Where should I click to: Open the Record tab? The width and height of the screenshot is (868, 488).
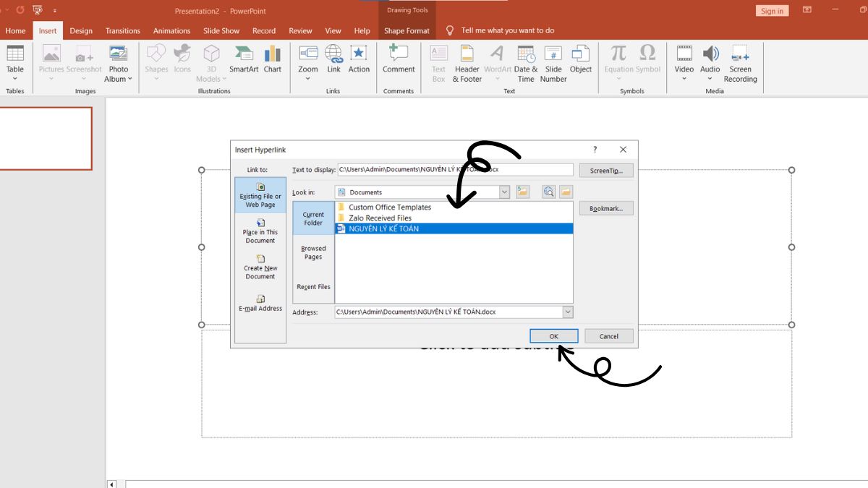[x=264, y=30]
